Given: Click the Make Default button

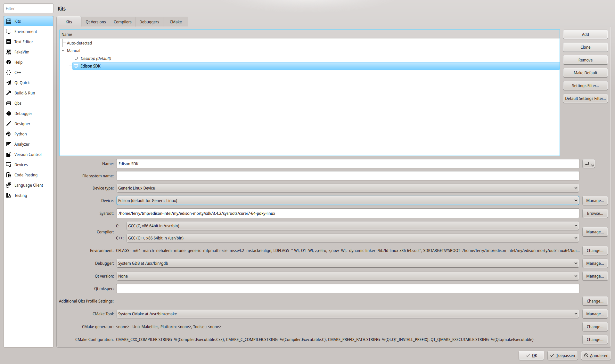Looking at the screenshot, I should (585, 72).
